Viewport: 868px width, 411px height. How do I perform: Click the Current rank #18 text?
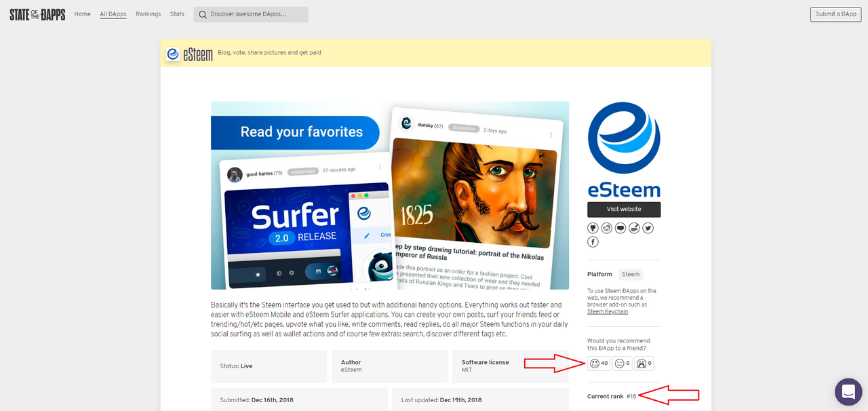(612, 396)
